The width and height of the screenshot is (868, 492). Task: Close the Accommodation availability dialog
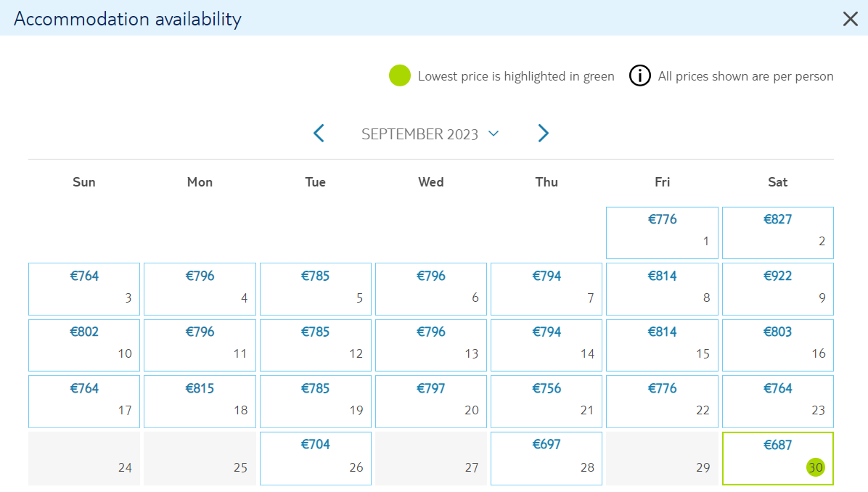tap(851, 19)
